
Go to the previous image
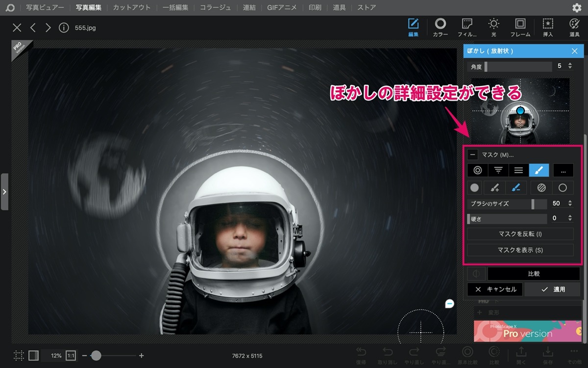(x=33, y=27)
